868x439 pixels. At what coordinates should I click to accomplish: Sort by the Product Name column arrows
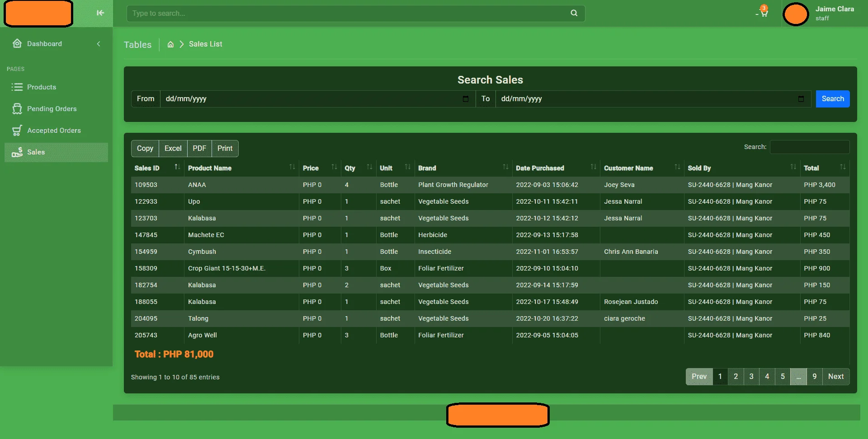292,167
